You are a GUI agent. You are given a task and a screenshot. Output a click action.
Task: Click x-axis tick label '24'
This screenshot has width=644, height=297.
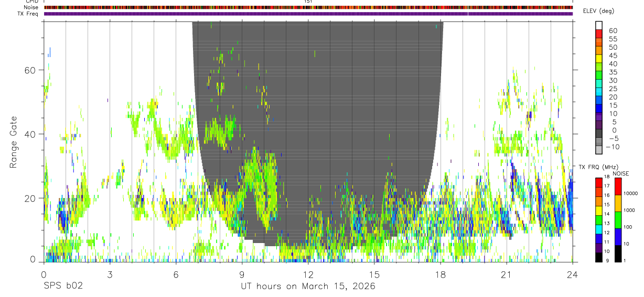573,274
